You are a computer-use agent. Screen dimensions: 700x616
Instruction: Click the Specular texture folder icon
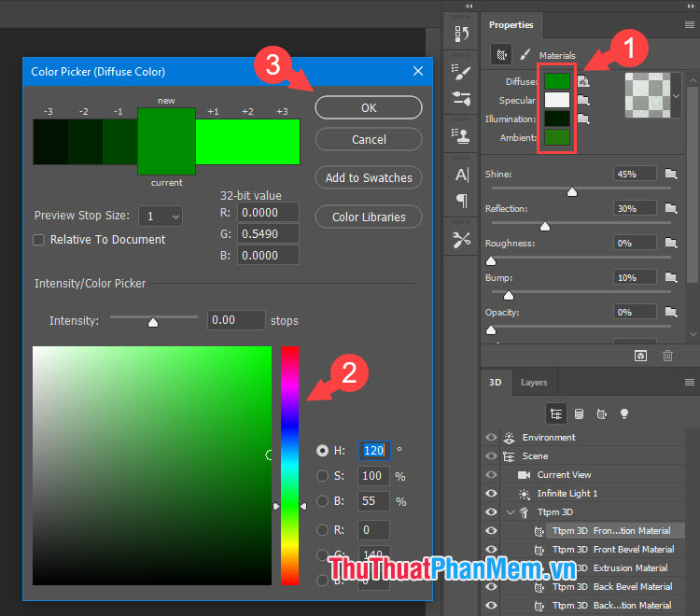pos(583,100)
